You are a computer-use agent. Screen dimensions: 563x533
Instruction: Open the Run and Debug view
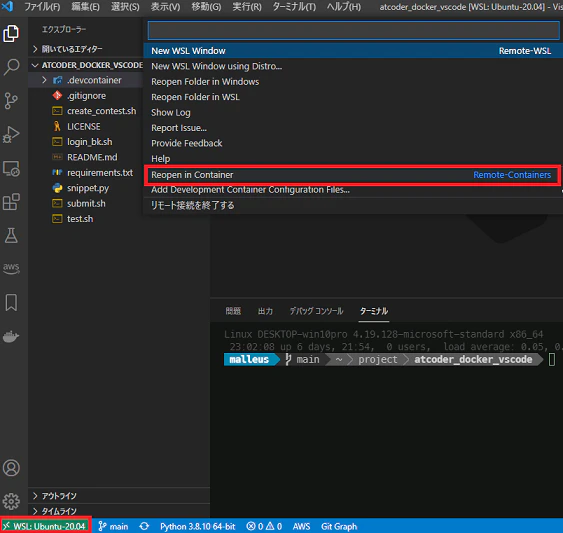click(11, 134)
